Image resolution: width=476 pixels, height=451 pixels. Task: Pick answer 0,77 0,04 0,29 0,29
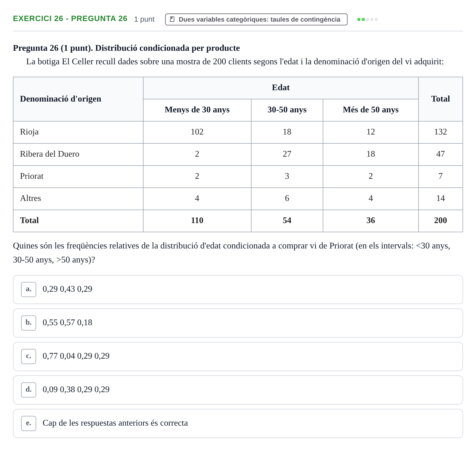click(x=238, y=356)
